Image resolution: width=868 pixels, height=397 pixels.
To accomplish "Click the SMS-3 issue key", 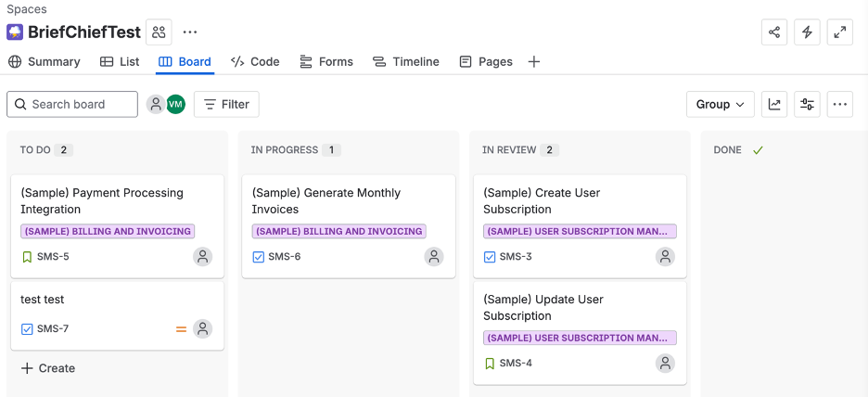I will 516,257.
